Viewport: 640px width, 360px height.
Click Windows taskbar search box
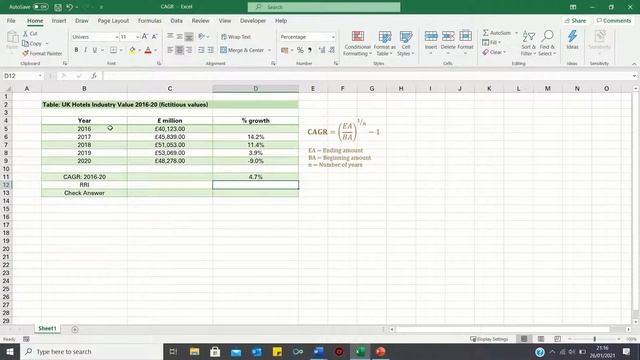click(x=92, y=351)
